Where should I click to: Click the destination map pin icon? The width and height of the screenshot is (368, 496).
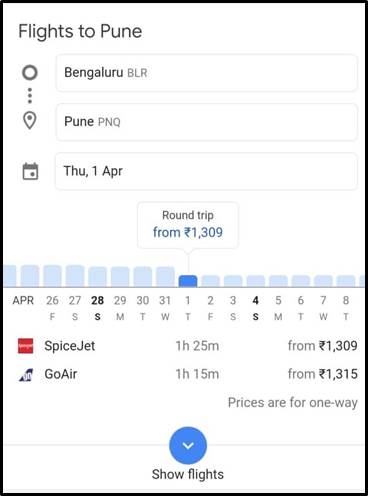[x=30, y=121]
